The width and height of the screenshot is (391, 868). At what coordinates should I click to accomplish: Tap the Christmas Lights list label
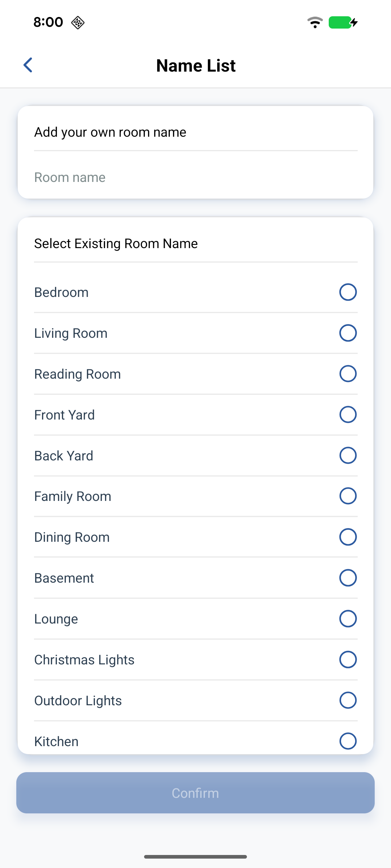tap(84, 660)
